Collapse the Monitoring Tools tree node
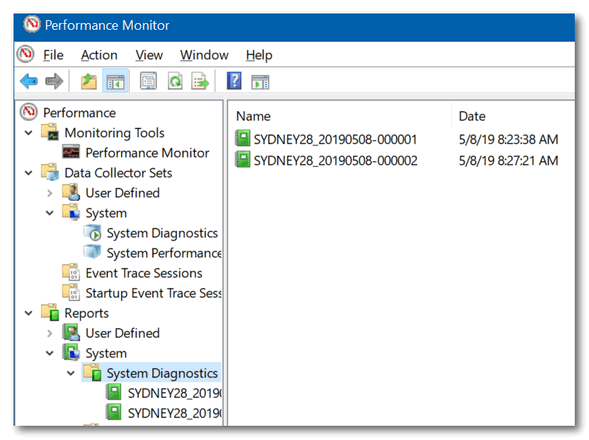 pyautogui.click(x=29, y=133)
